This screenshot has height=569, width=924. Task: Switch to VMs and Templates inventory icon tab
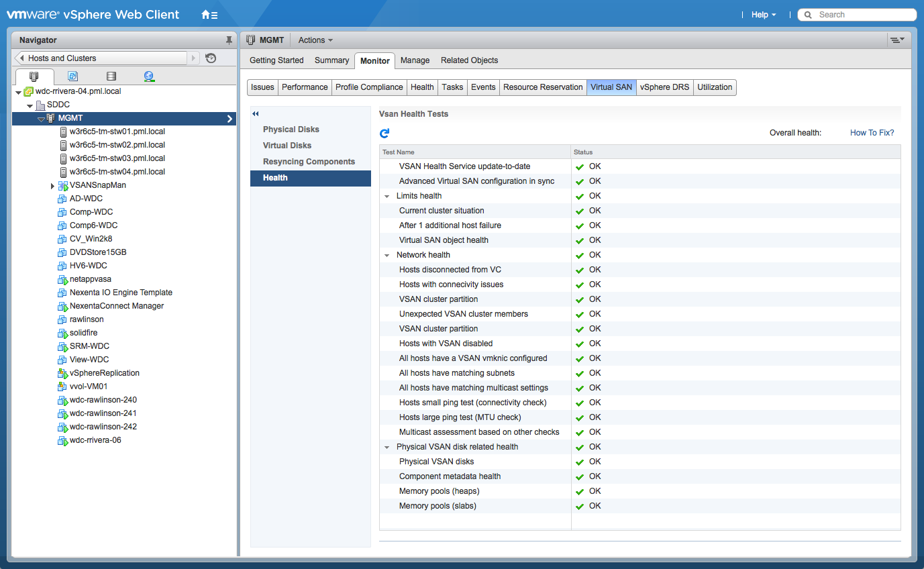(72, 76)
